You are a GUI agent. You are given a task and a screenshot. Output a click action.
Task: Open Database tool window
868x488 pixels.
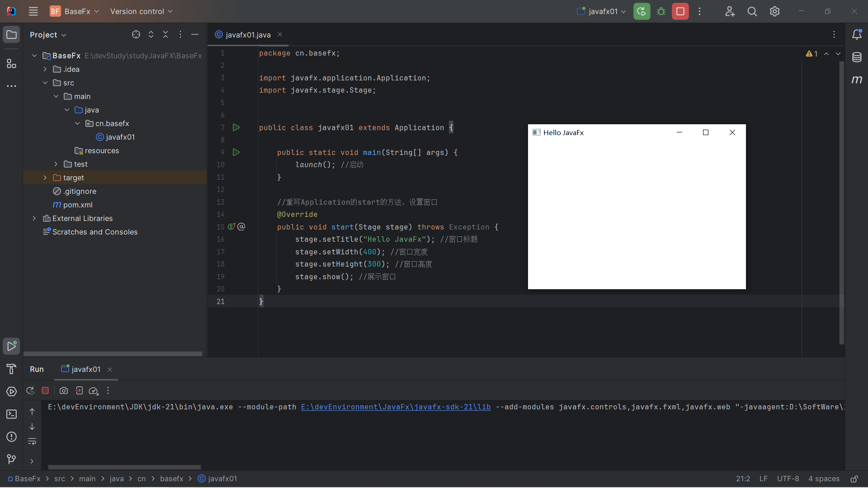pyautogui.click(x=857, y=57)
